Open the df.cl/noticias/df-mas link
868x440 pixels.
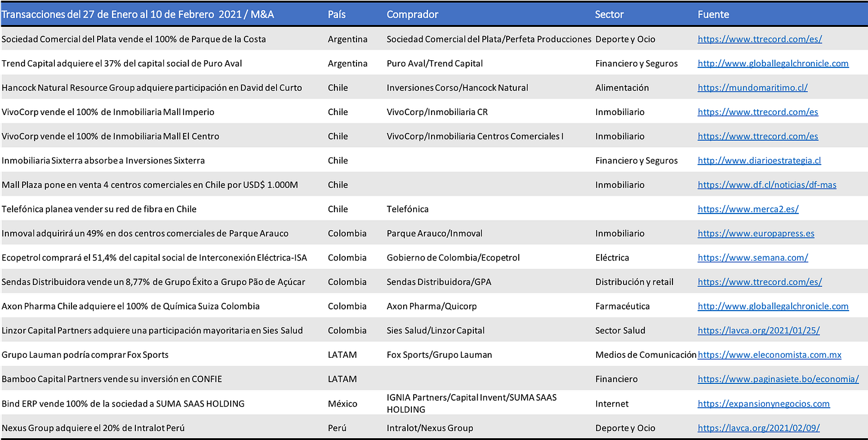[x=767, y=185]
